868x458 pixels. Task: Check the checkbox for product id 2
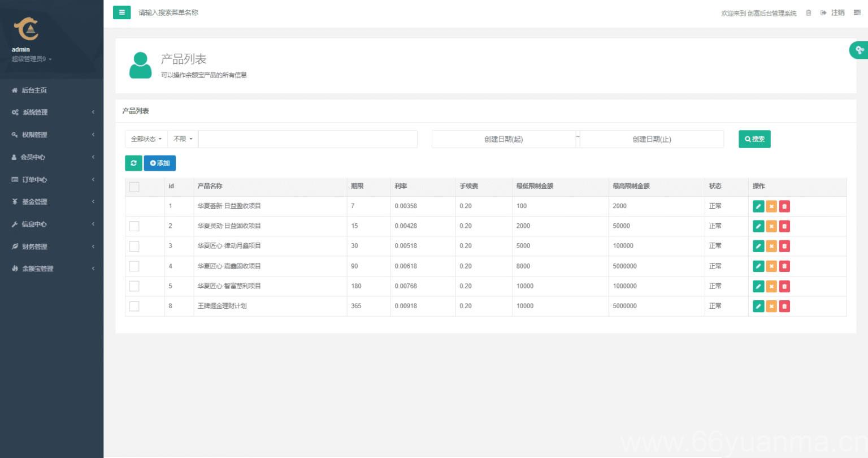(x=134, y=226)
